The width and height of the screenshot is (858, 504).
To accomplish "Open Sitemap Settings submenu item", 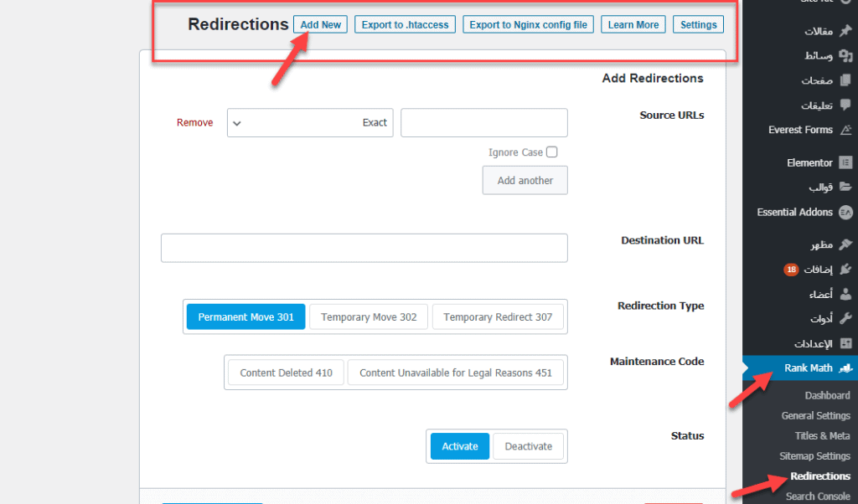I will [x=814, y=456].
